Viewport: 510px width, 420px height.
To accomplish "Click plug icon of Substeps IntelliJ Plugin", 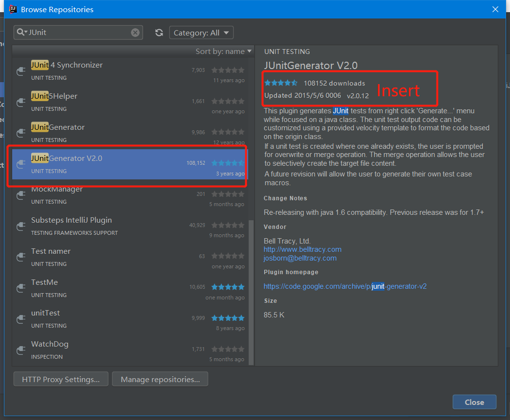I will coord(21,226).
